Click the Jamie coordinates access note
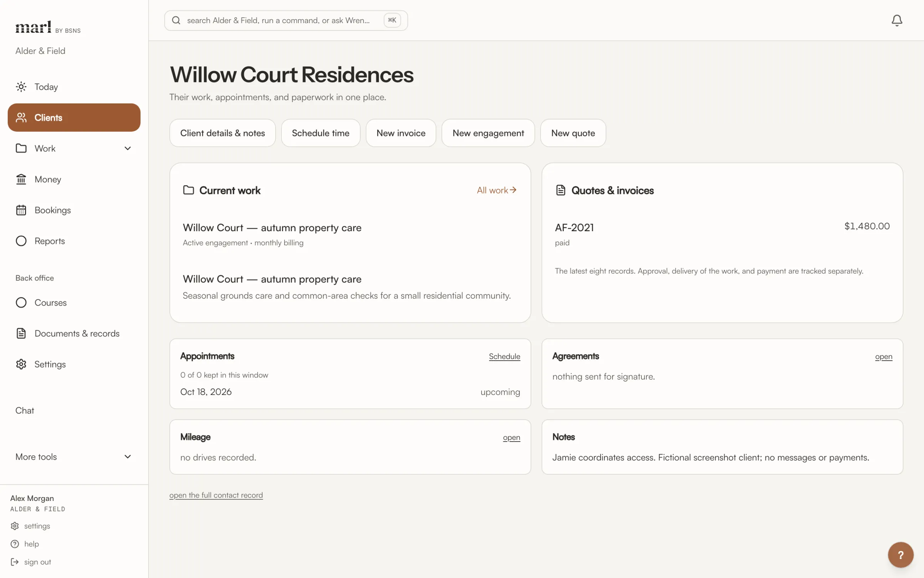Image resolution: width=924 pixels, height=578 pixels. coord(711,457)
